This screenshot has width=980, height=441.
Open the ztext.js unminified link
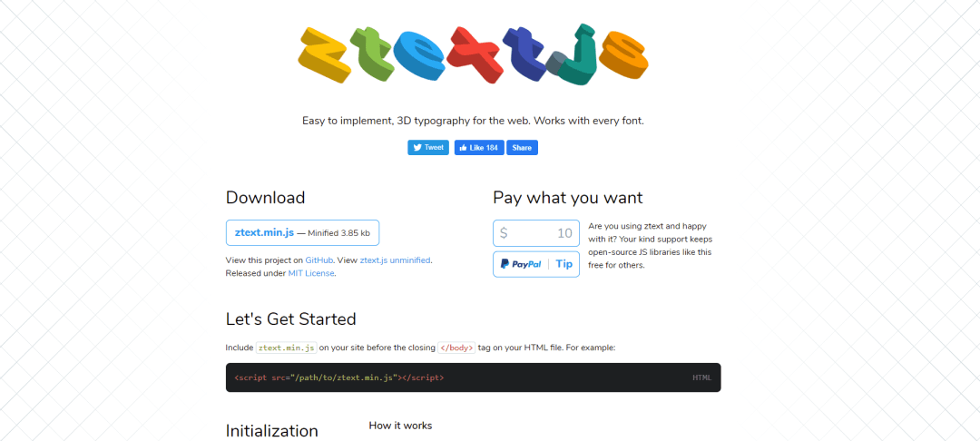pyautogui.click(x=395, y=260)
